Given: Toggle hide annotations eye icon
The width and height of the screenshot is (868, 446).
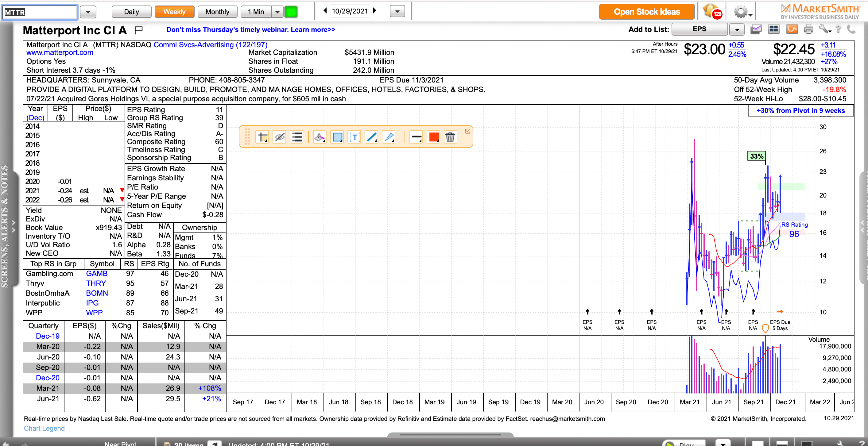Looking at the screenshot, I should [x=280, y=137].
